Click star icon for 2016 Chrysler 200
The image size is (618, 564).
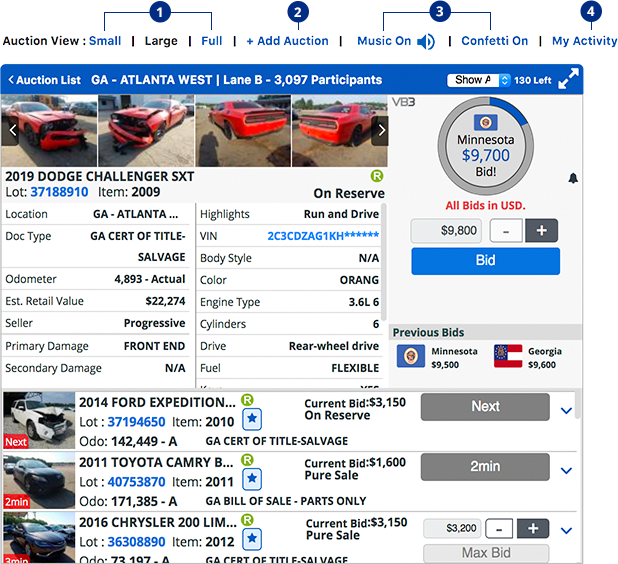point(252,539)
